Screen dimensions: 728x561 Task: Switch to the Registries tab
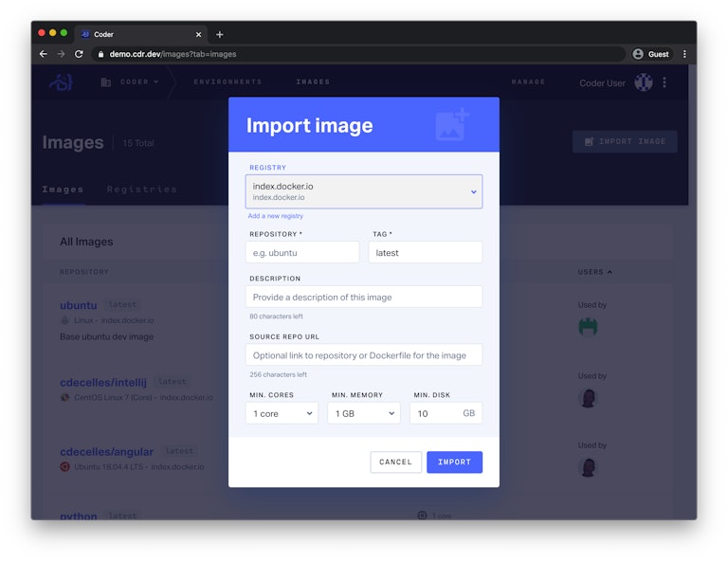141,190
